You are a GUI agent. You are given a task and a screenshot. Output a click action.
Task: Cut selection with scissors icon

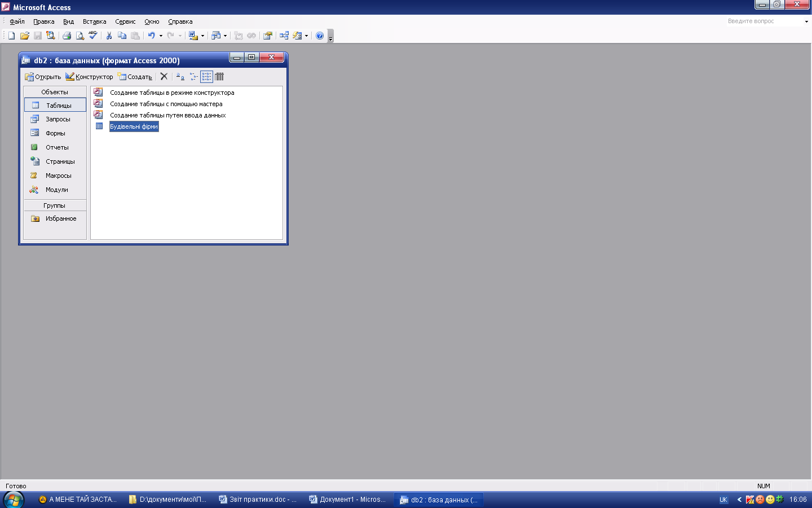pos(109,36)
